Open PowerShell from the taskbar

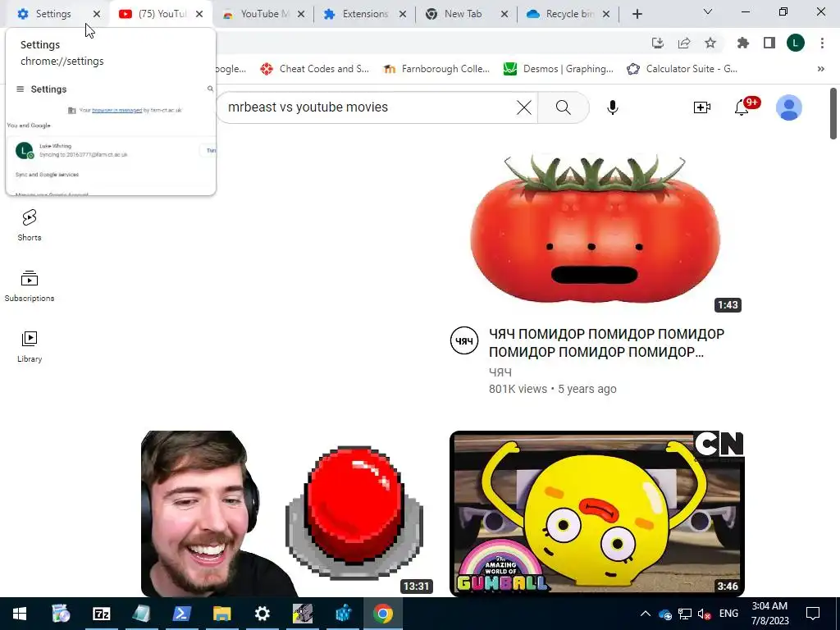(181, 614)
